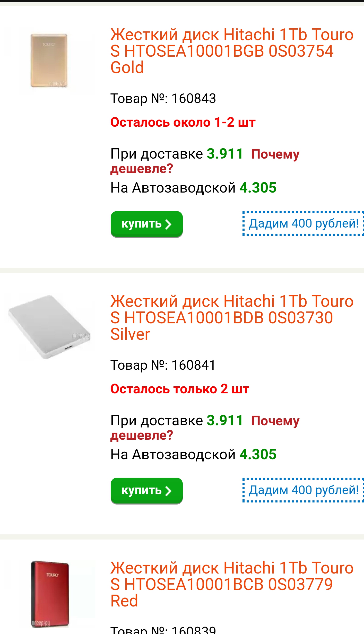Open Hitachi 1Tb Touro S Red product page
364x634 pixels.
tap(232, 584)
